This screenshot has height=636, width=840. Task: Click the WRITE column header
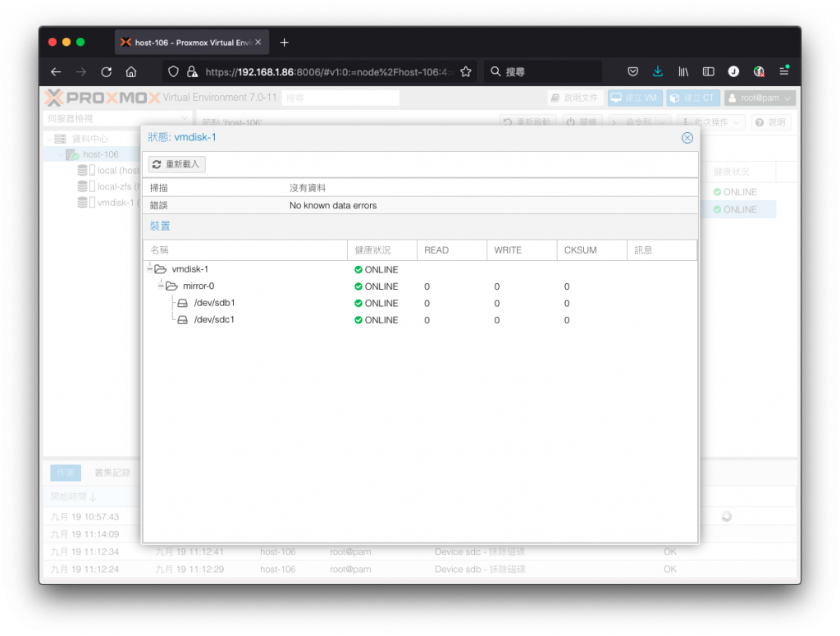pyautogui.click(x=522, y=250)
